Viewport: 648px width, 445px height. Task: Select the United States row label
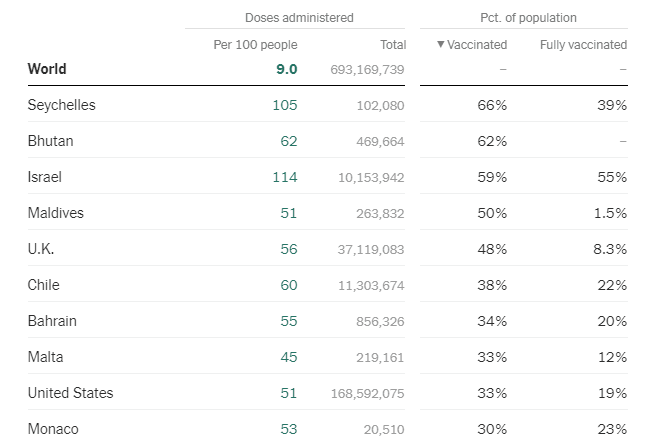[x=70, y=393]
